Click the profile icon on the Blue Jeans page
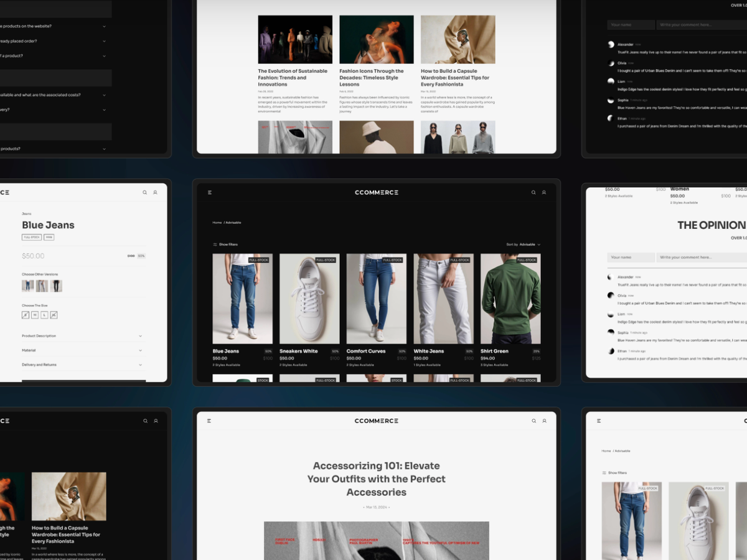This screenshot has width=747, height=560. [x=154, y=193]
